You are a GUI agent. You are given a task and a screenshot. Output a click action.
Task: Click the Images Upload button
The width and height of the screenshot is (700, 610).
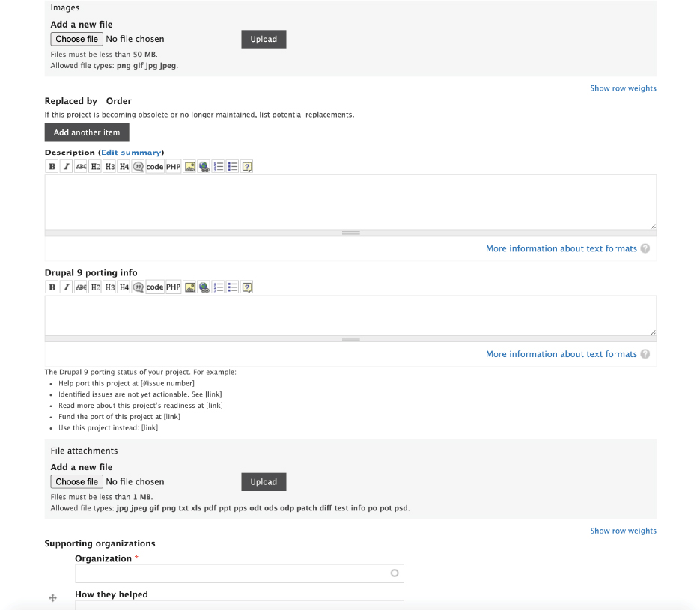[264, 39]
